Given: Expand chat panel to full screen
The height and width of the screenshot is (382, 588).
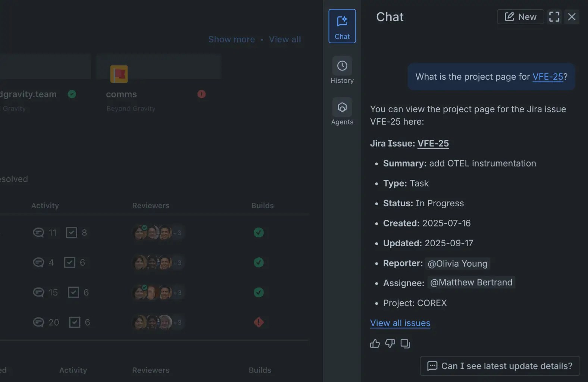Looking at the screenshot, I should pyautogui.click(x=554, y=17).
